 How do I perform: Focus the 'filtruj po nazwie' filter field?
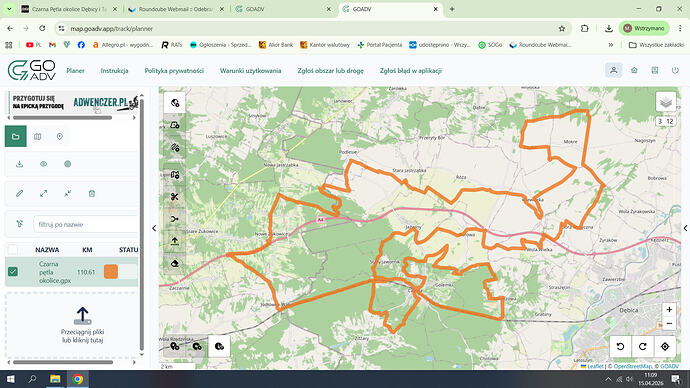(85, 224)
